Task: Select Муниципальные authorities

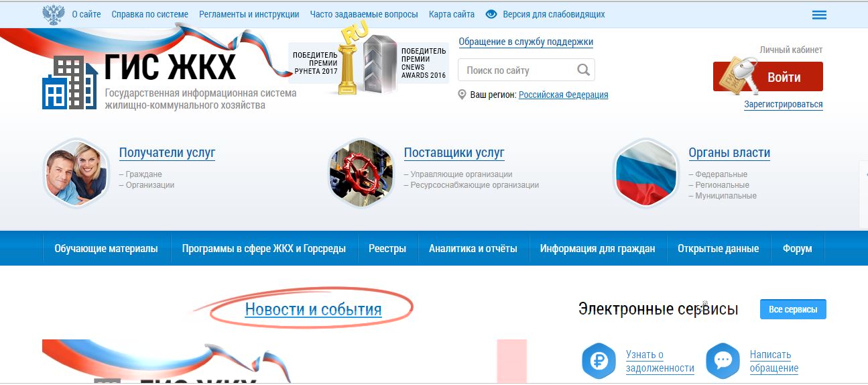Action: [726, 196]
